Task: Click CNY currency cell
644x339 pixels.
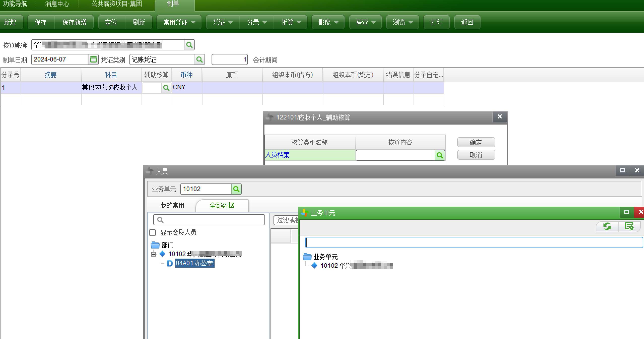Action: 187,88
